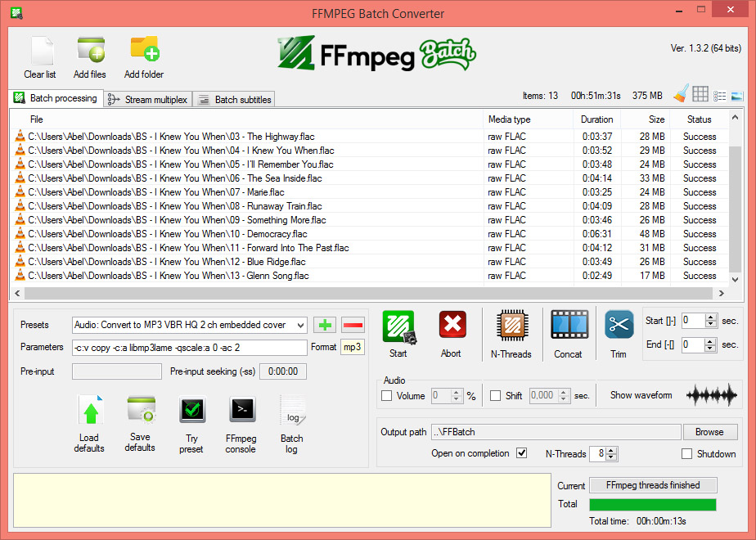
Task: Click the list details view icon
Action: pyautogui.click(x=719, y=96)
